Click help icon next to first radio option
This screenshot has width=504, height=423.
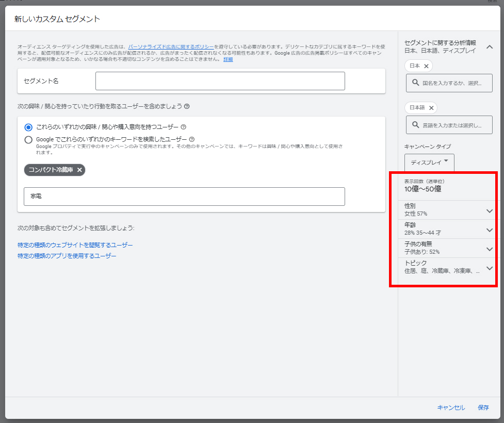click(184, 127)
